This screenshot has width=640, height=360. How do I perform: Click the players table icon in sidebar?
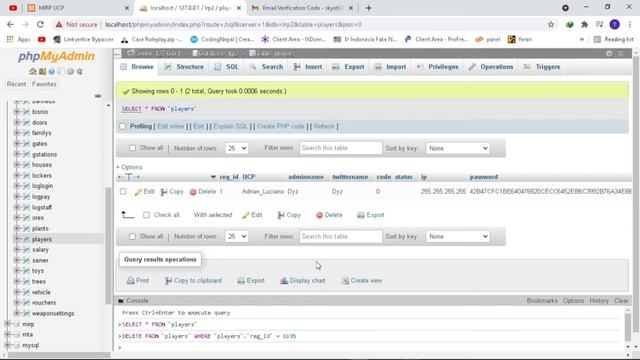click(27, 239)
